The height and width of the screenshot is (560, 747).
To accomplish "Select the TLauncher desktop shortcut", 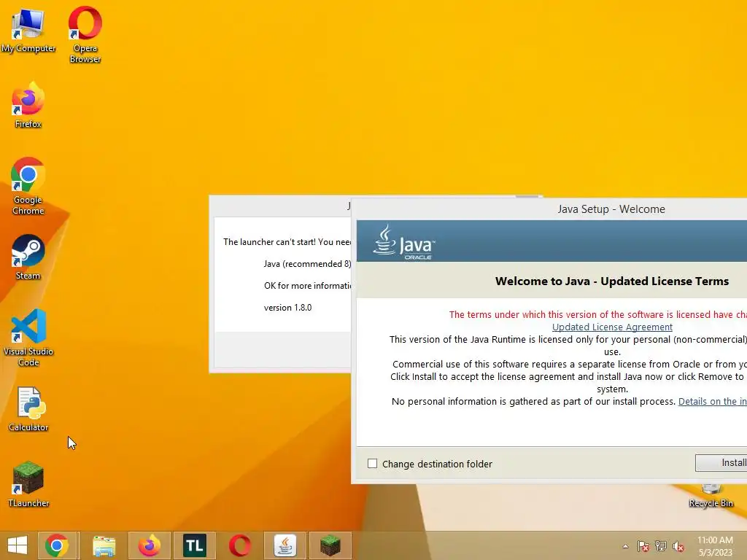I will (x=28, y=484).
